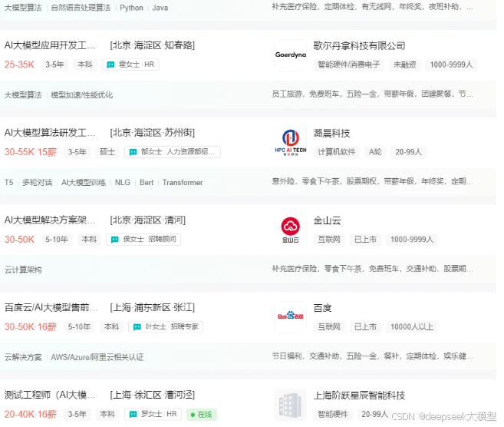Click 5-10年 tag in 金山云 listing

click(x=57, y=240)
